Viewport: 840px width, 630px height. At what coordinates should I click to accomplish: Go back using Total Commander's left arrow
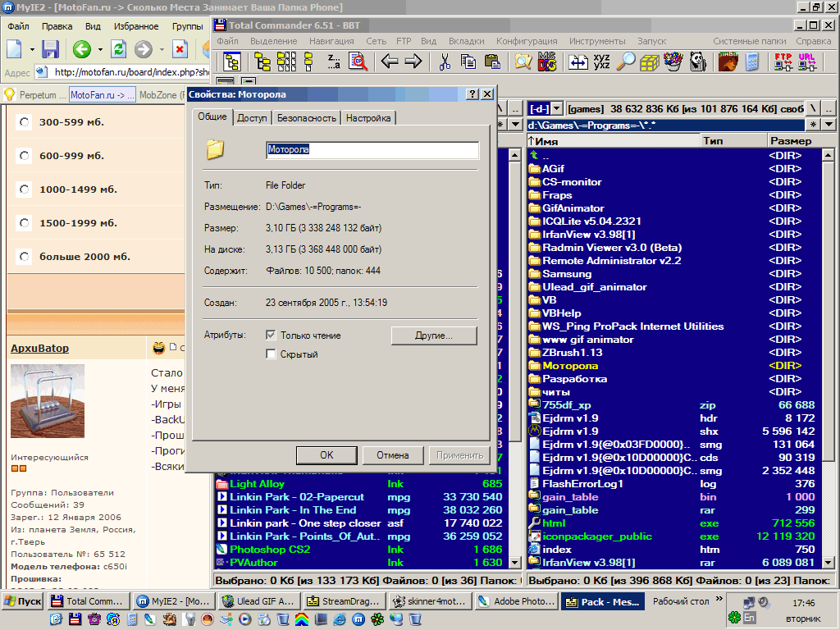[x=390, y=62]
